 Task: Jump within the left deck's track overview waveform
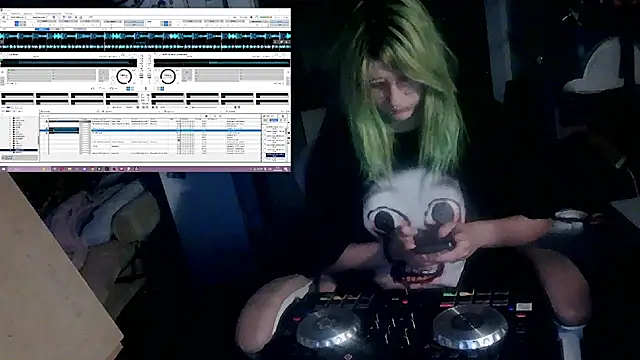click(x=69, y=62)
